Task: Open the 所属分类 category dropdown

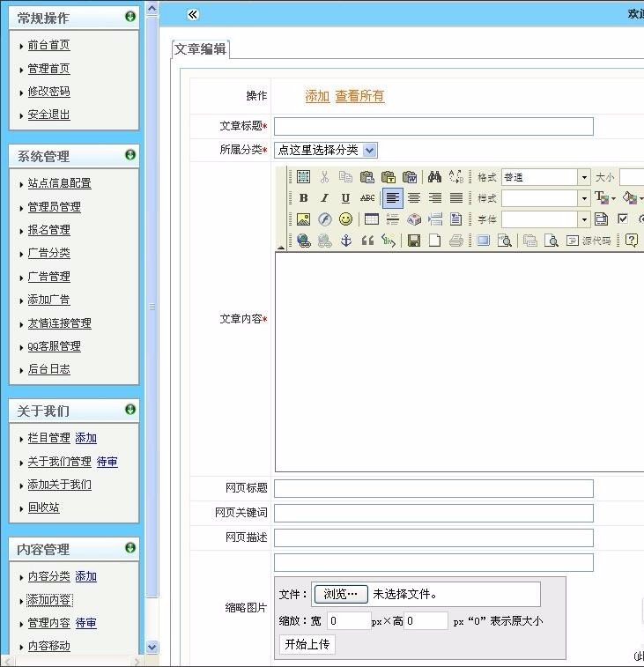Action: [x=370, y=150]
